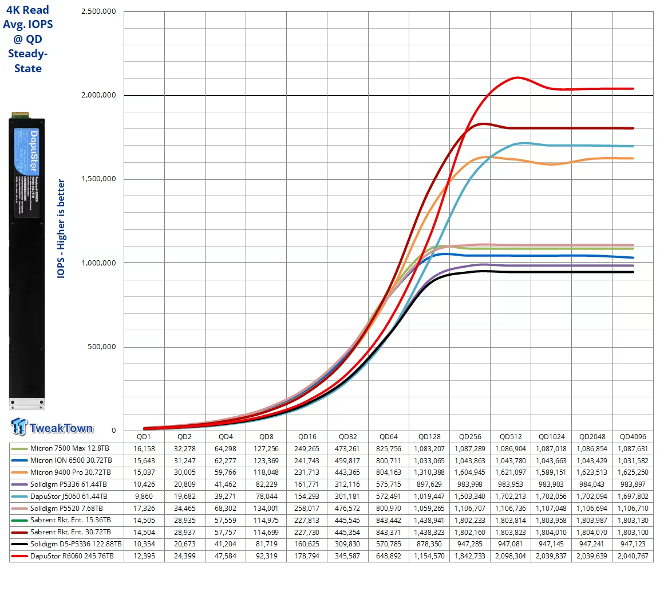This screenshot has width=660, height=606.
Task: Select the light blue DapuStor J5060 legend line
Action: click(x=19, y=497)
